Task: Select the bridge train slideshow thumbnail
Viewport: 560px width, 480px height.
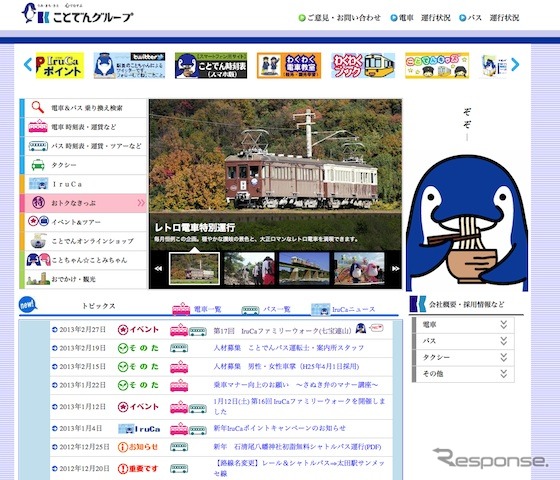Action: (x=304, y=269)
